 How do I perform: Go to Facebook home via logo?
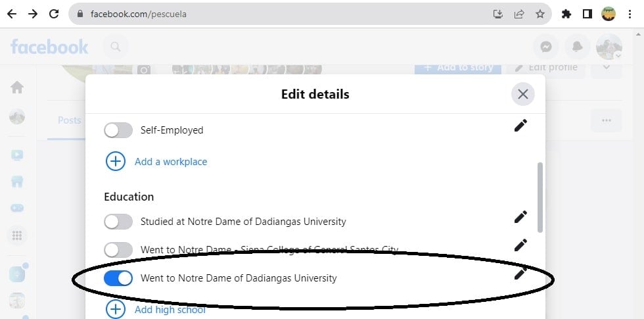[49, 47]
